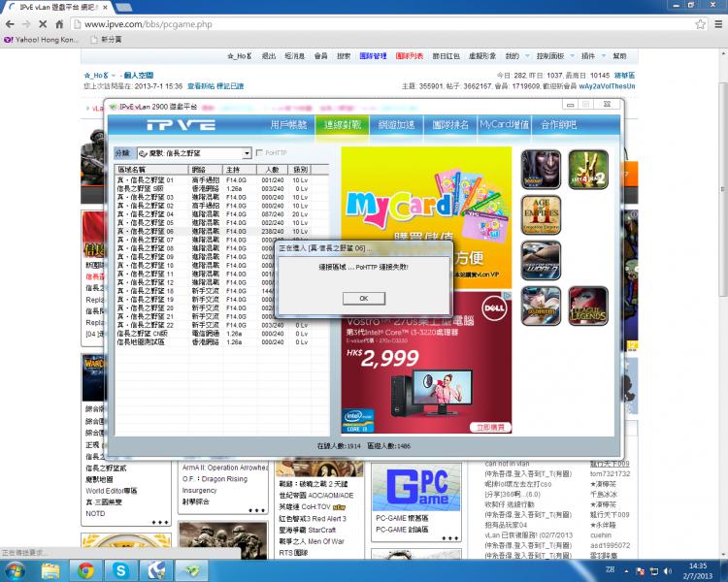
Task: Open the browser home page icon
Action: pos(59,24)
